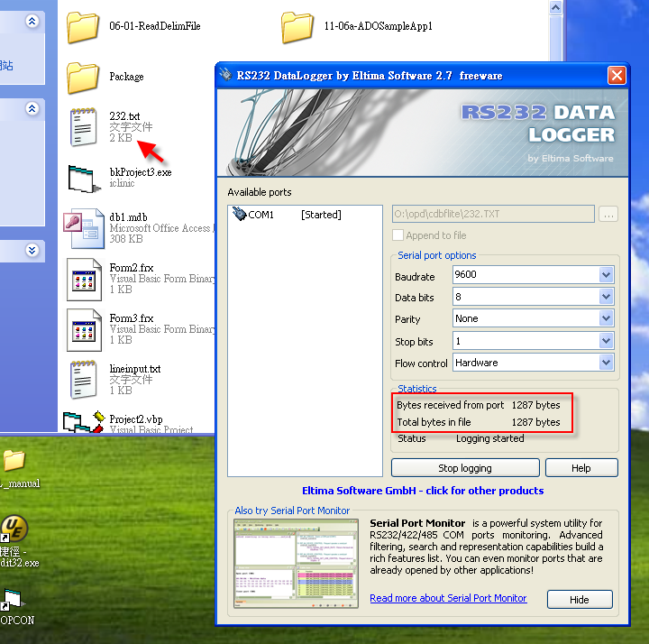Click the db1.mdb file name

128,217
